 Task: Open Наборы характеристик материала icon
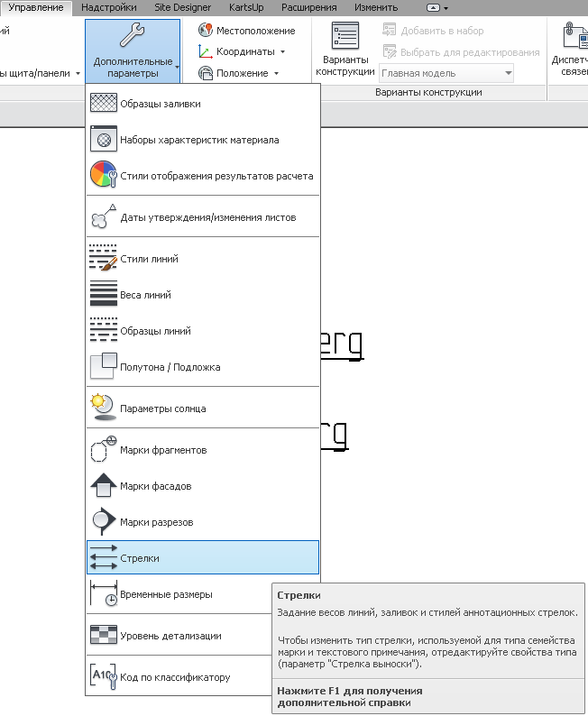[104, 139]
